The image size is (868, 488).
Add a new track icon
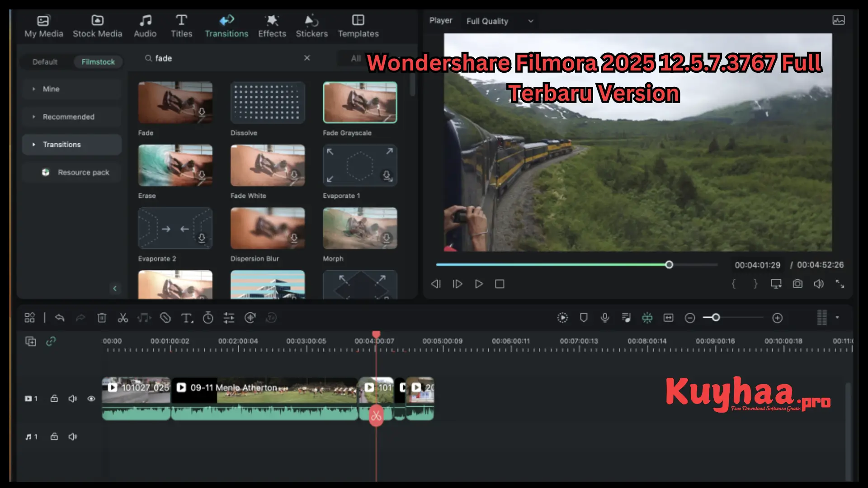click(x=31, y=341)
